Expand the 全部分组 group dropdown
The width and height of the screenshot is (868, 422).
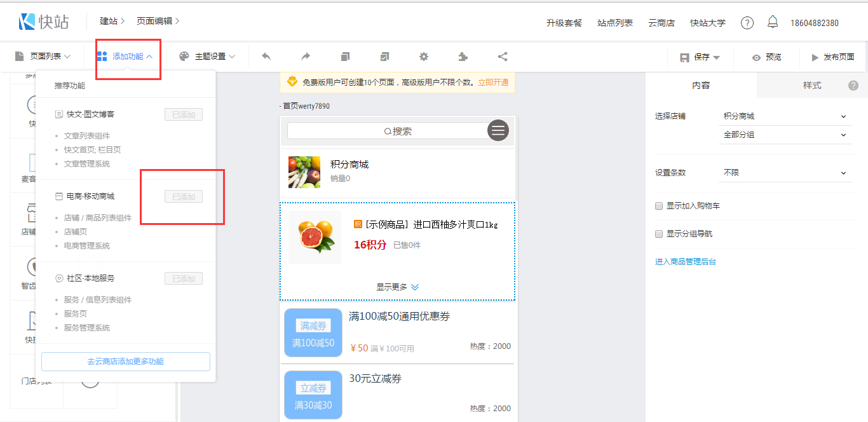[785, 135]
